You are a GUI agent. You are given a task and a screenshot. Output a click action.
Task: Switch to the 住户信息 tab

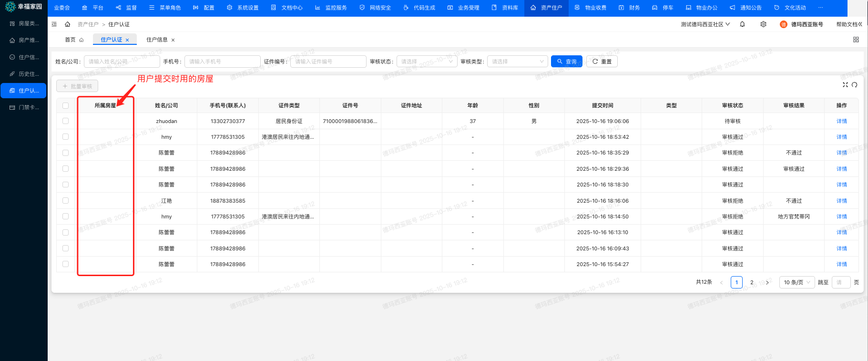point(157,40)
